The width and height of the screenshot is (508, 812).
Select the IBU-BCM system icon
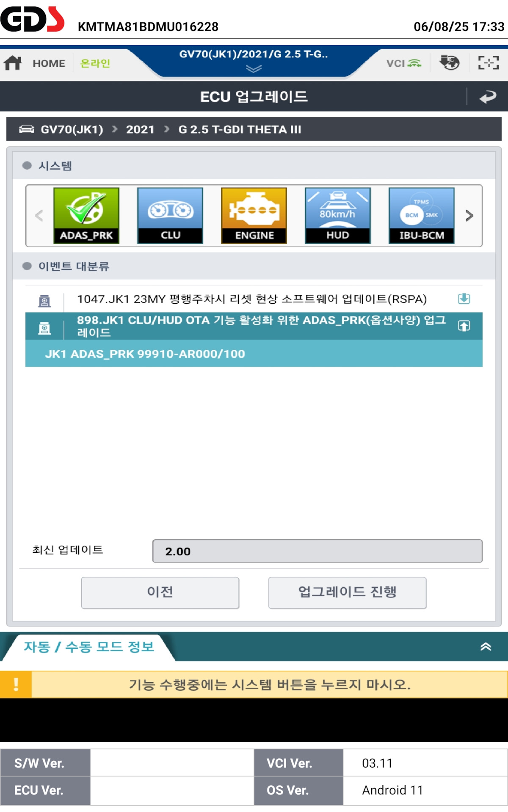tap(422, 216)
